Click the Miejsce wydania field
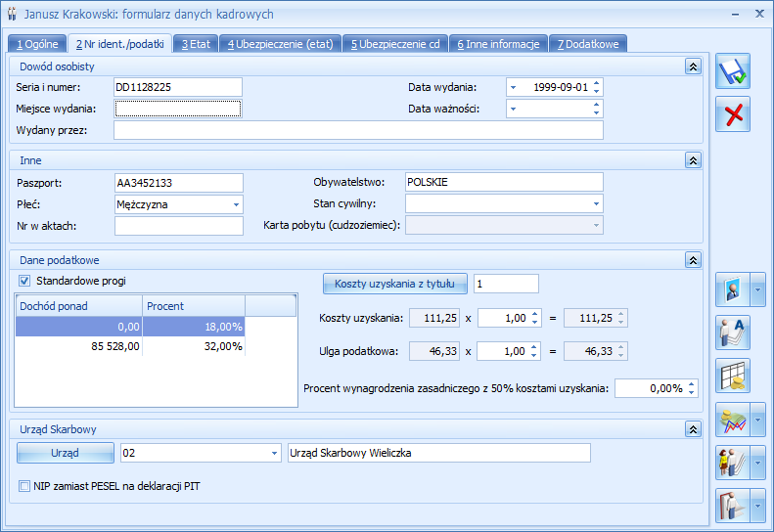774x532 pixels. [178, 109]
